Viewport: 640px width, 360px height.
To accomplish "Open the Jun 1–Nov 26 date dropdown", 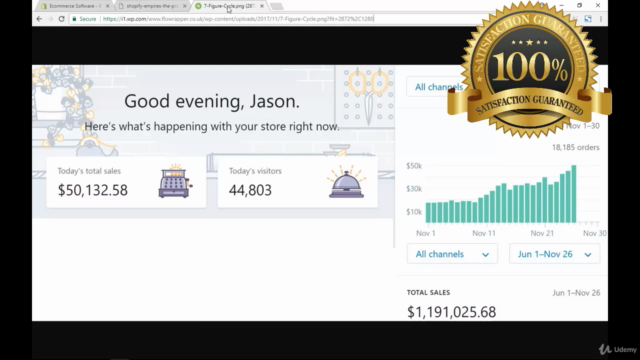I will coord(554,254).
